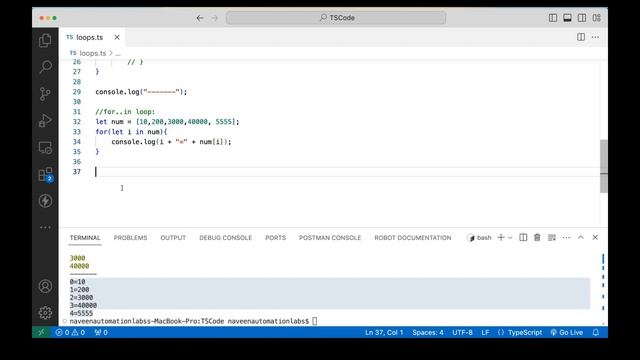The image size is (640, 360).
Task: Select the loops.ts editor tab
Action: point(89,37)
